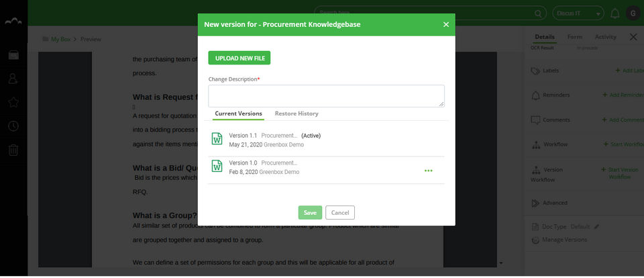Click the Upload New File button
Viewport: 644px width, 278px height.
[239, 58]
